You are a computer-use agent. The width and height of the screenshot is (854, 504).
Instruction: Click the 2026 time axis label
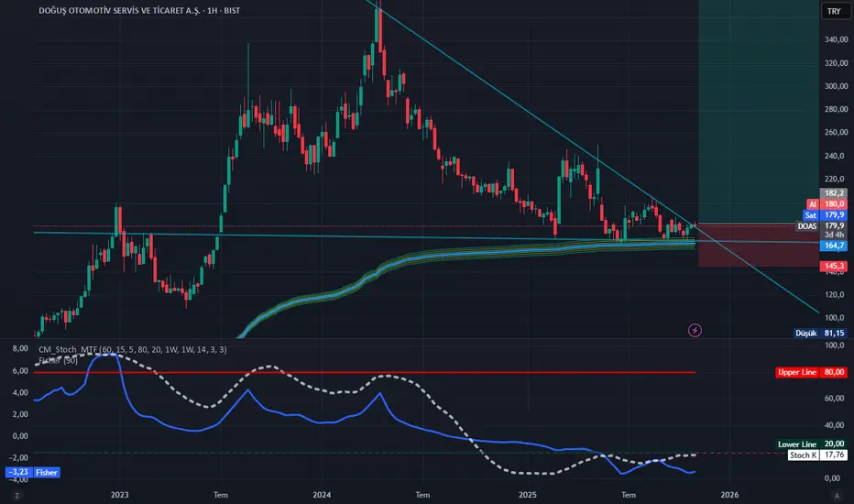tap(729, 495)
